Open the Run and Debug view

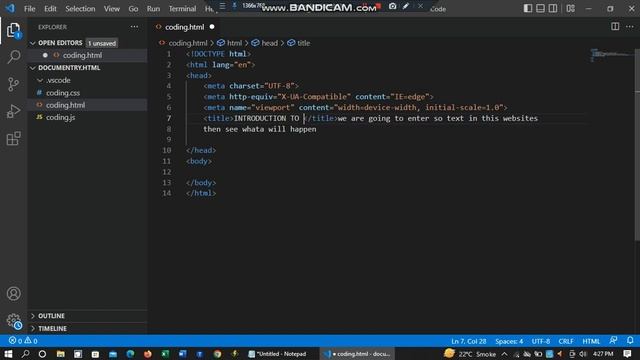13,111
